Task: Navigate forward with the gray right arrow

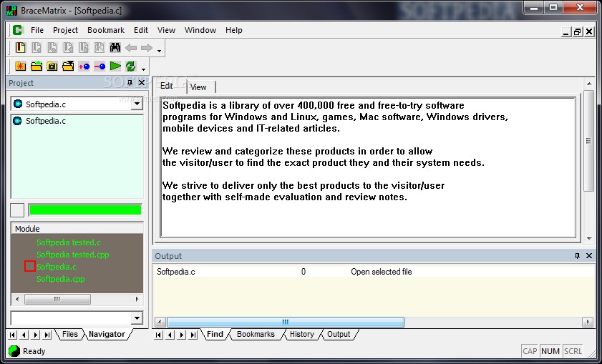Action: coord(147,48)
